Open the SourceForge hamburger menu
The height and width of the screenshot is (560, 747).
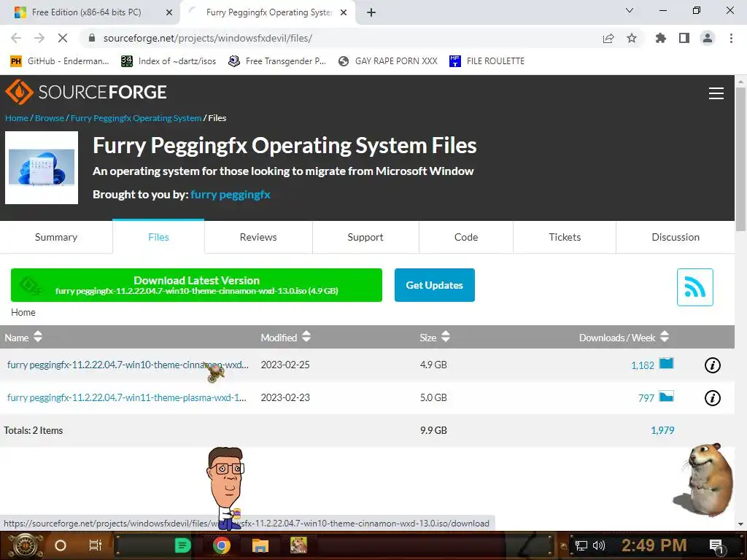click(x=716, y=93)
